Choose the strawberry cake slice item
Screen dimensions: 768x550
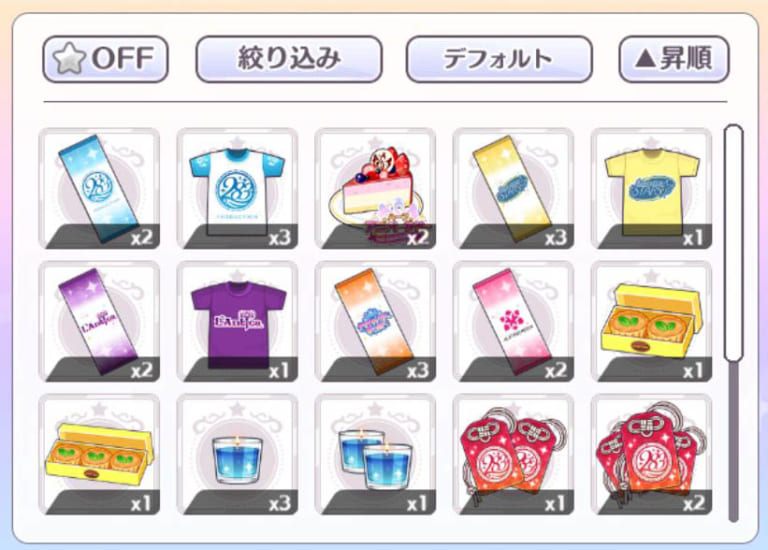click(376, 189)
